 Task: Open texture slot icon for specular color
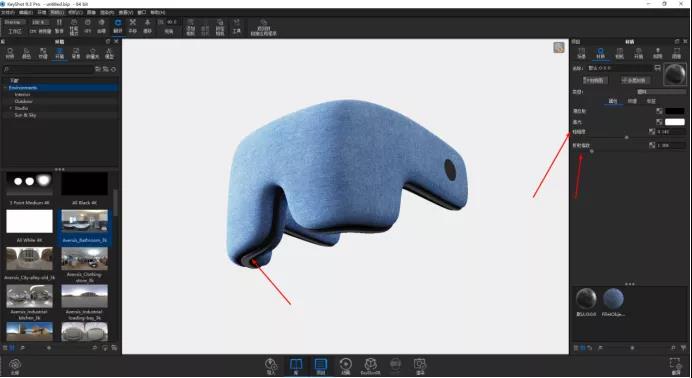pos(659,122)
